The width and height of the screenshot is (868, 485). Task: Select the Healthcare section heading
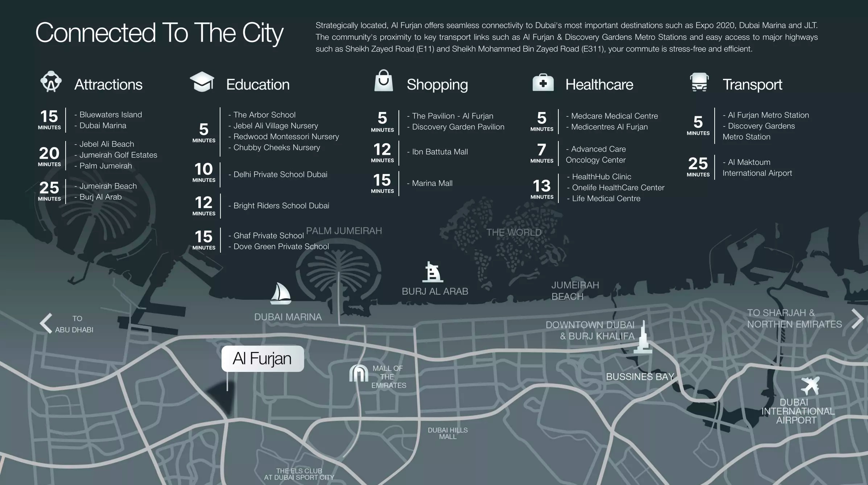[x=599, y=84]
